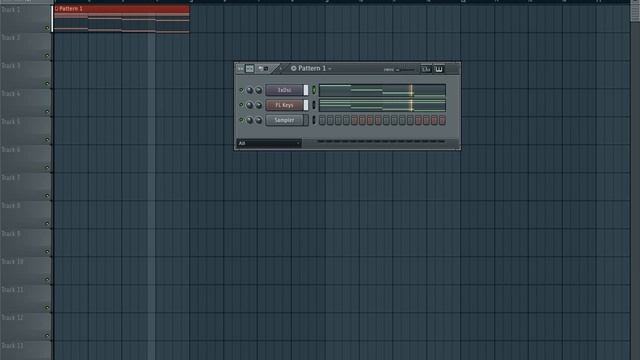
Task: Adjust the Sampler panning knob
Action: click(249, 120)
